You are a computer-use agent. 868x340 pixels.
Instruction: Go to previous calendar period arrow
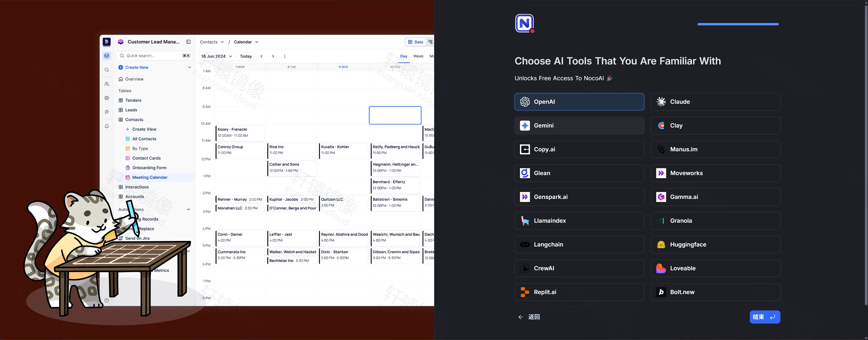(261, 56)
